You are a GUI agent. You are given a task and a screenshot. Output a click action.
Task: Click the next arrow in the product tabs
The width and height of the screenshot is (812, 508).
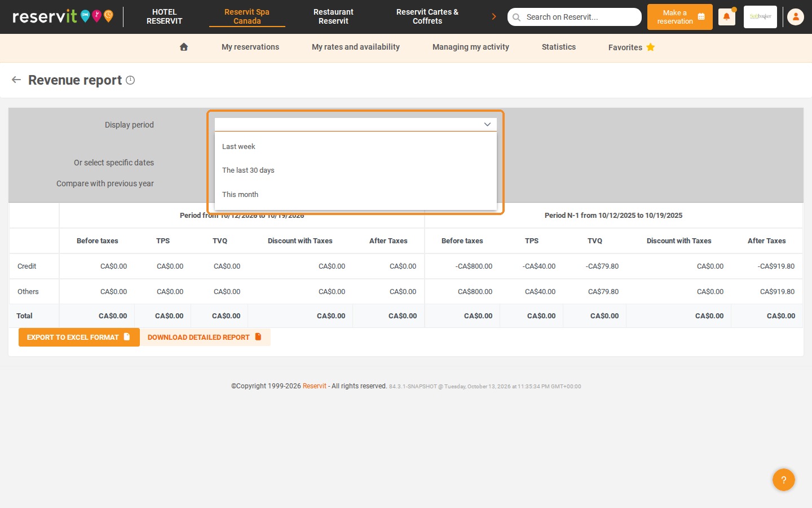pyautogui.click(x=494, y=16)
